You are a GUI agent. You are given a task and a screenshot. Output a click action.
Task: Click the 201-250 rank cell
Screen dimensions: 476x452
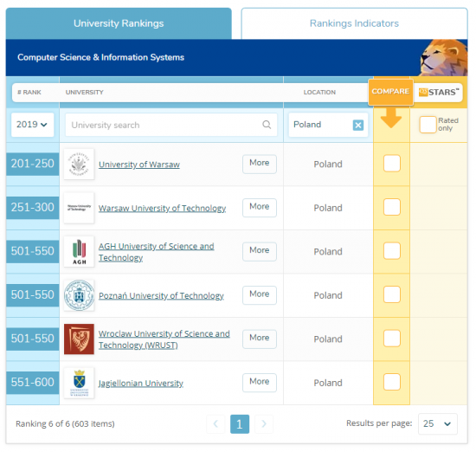tap(33, 164)
